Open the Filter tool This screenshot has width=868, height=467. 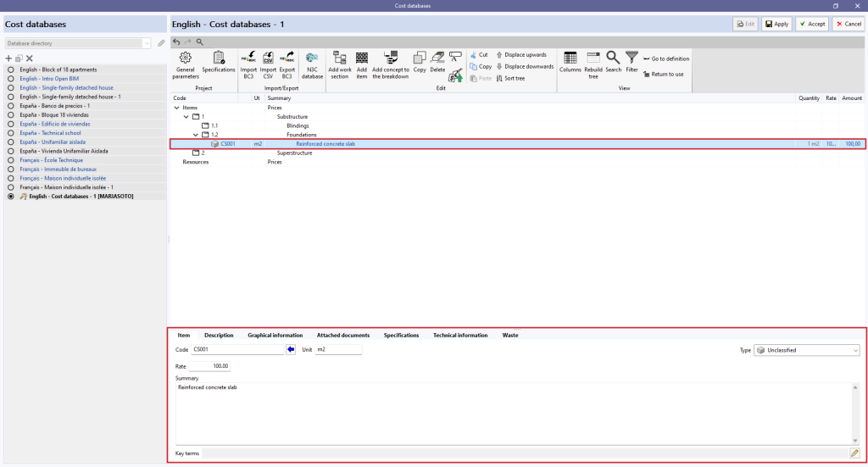pos(632,62)
